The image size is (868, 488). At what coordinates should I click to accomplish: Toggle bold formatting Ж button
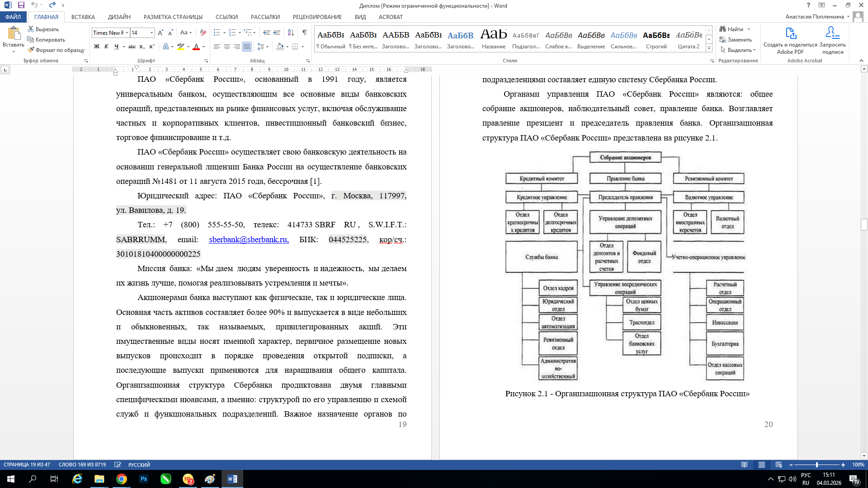pos(96,47)
